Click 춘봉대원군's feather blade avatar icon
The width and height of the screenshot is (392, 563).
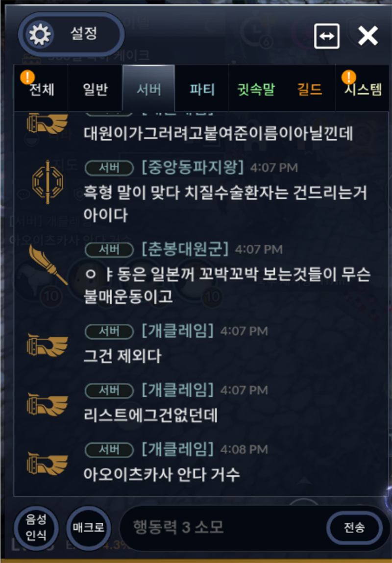coord(48,265)
